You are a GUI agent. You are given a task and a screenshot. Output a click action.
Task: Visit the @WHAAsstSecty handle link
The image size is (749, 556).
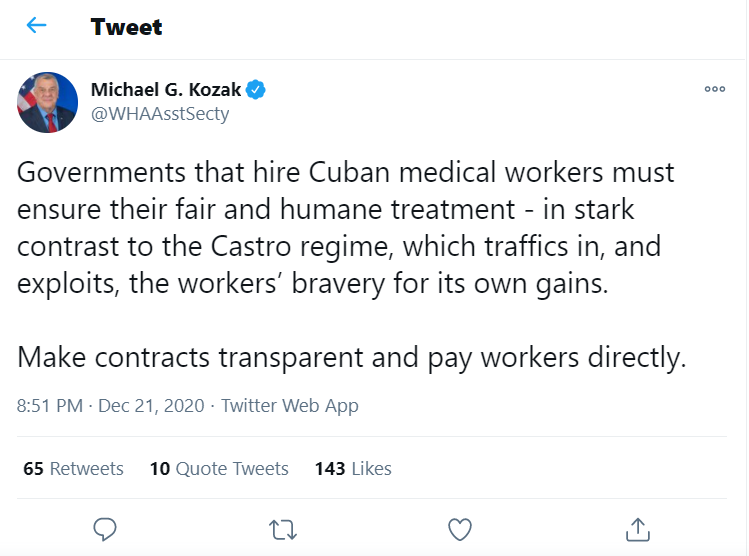160,113
